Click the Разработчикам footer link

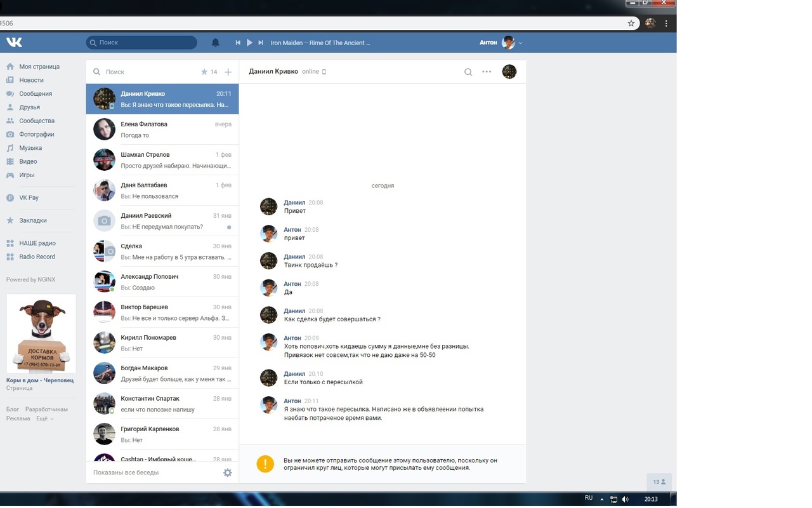(46, 410)
